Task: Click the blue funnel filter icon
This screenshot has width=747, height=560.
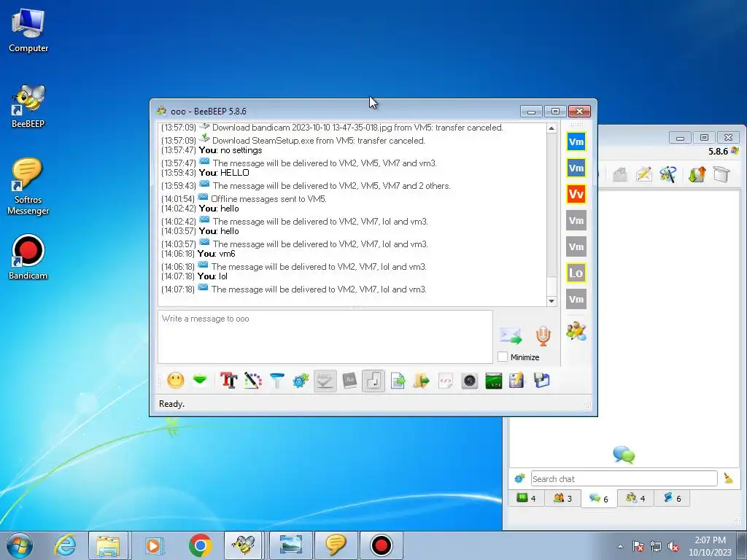Action: click(x=276, y=381)
